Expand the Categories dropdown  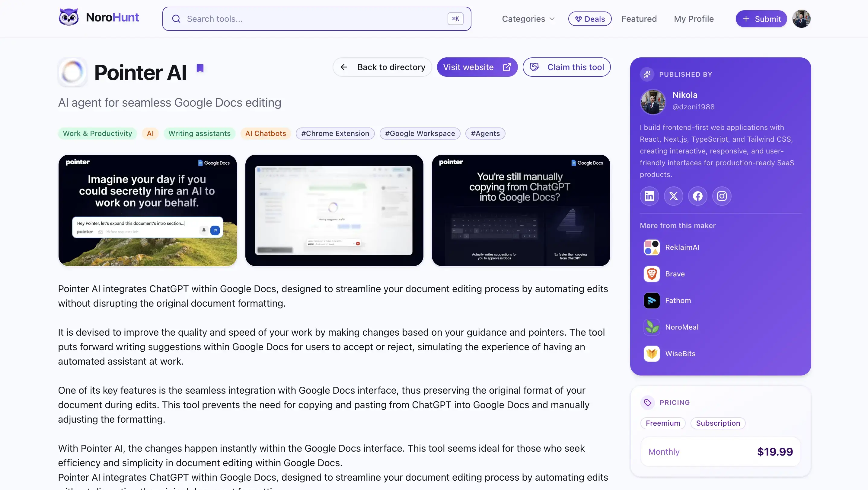[x=528, y=19]
